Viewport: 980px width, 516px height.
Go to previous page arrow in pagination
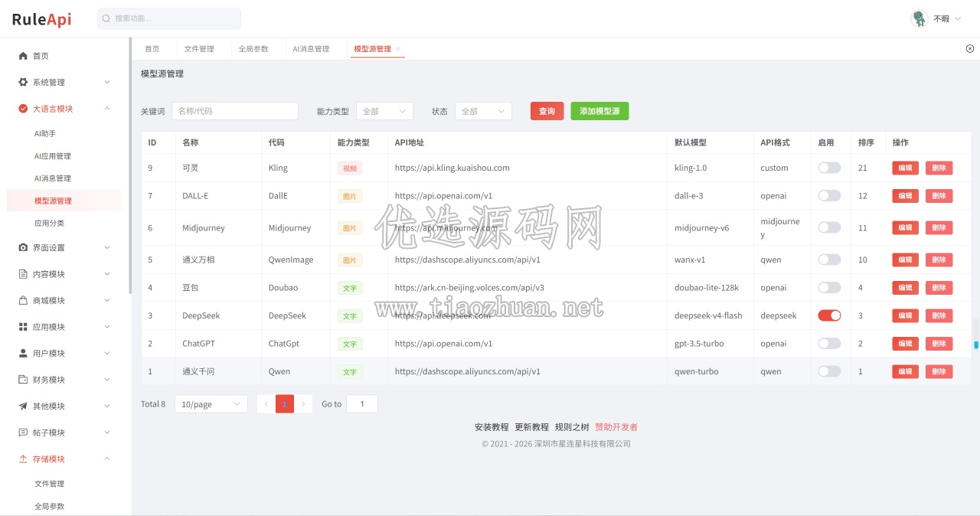(x=266, y=403)
